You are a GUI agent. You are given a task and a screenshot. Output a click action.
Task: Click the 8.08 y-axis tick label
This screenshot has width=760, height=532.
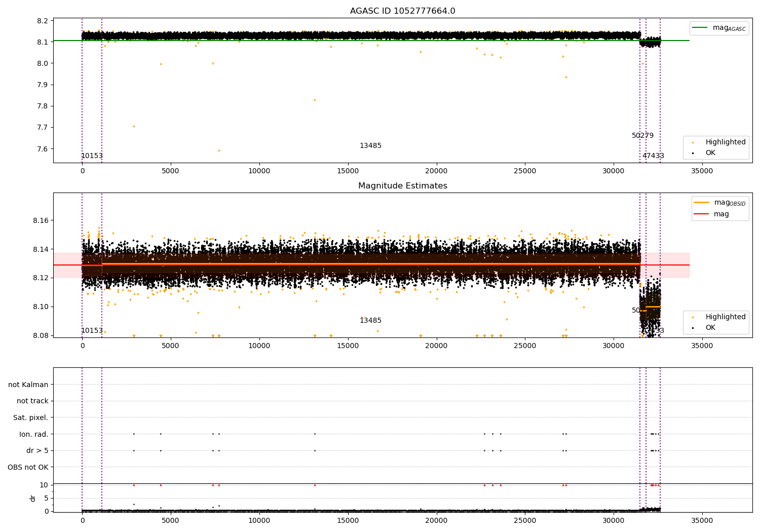coord(41,335)
